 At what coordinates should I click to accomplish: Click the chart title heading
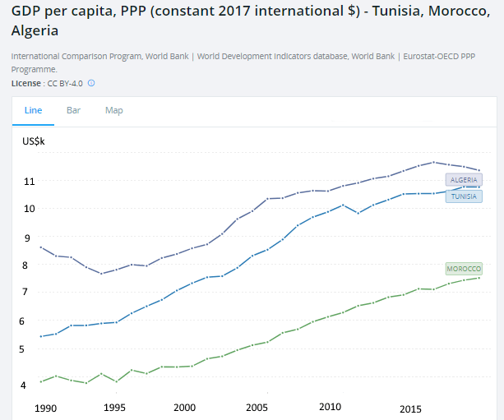[x=251, y=21]
